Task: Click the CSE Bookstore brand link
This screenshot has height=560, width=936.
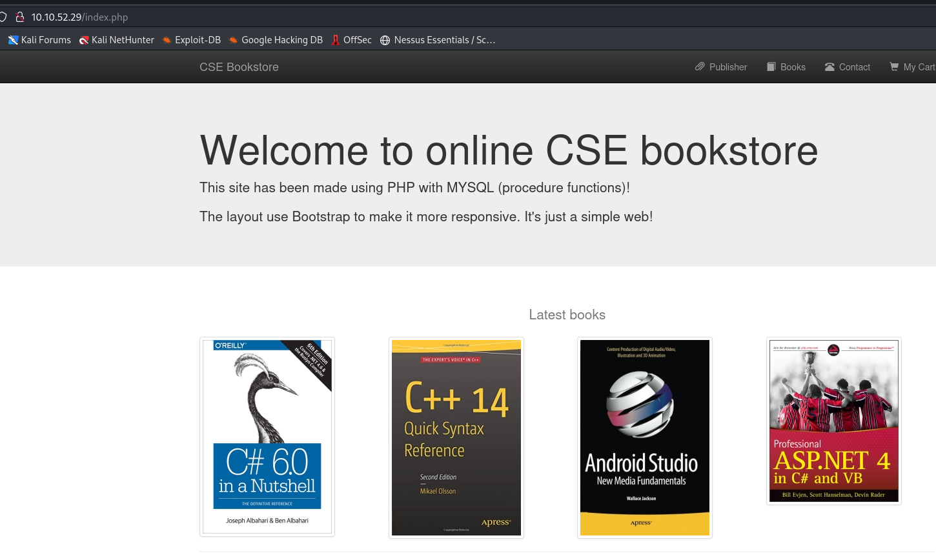Action: (239, 67)
